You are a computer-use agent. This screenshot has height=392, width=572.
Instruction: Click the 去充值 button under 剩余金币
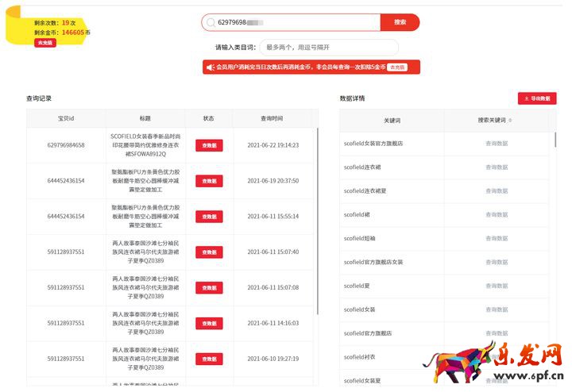(45, 43)
